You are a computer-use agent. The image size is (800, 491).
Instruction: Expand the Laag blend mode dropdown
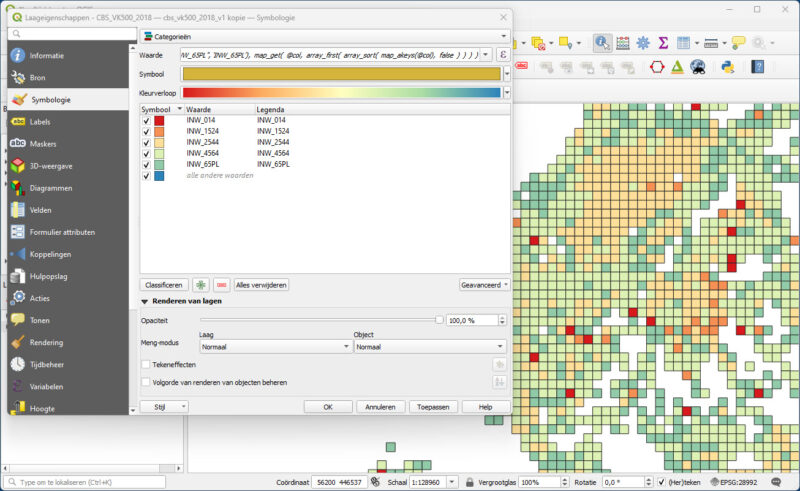tap(276, 347)
